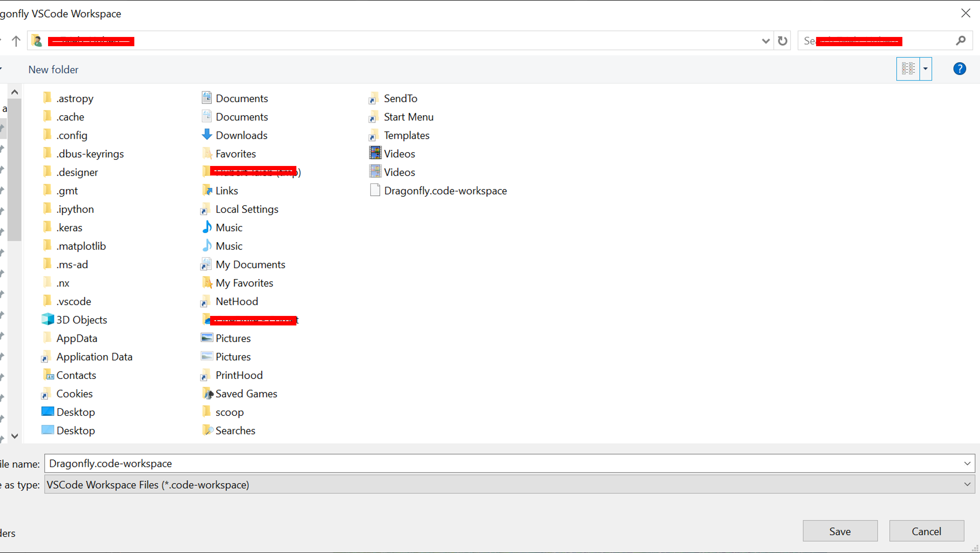This screenshot has height=553, width=980.
Task: Click the up-arrow parent folder button
Action: point(16,41)
